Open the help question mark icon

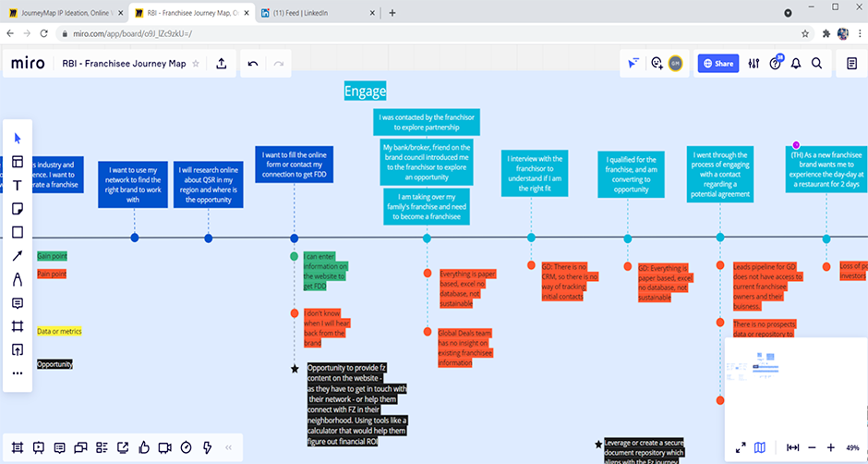(775, 64)
